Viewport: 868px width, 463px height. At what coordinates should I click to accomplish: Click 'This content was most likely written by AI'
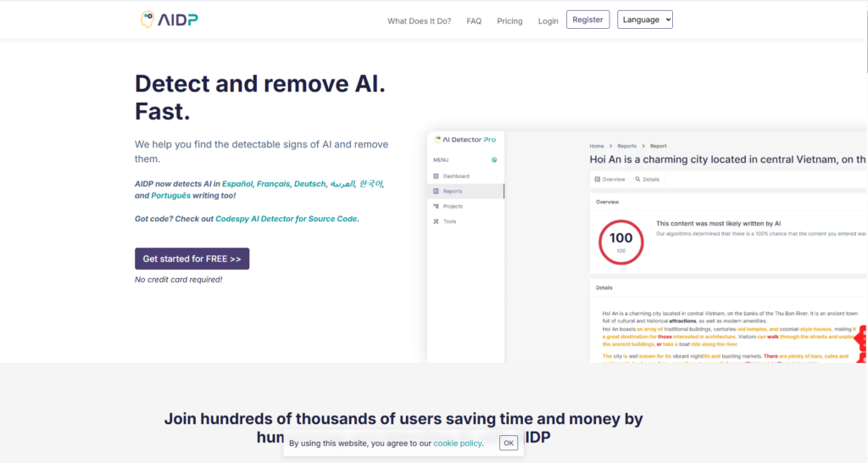(719, 224)
